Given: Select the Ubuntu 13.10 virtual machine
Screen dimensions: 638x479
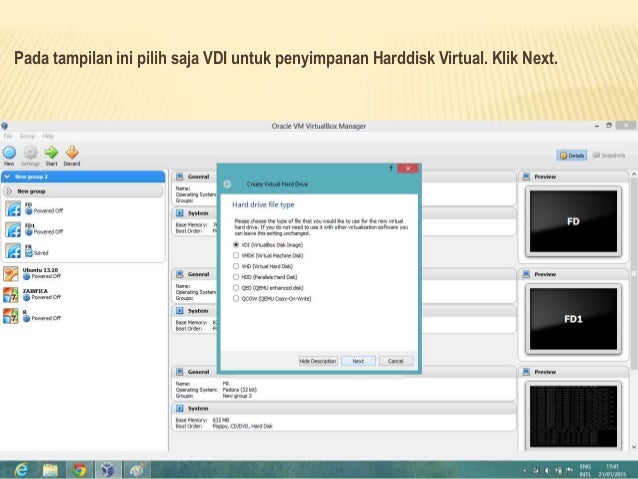Looking at the screenshot, I should (83, 273).
